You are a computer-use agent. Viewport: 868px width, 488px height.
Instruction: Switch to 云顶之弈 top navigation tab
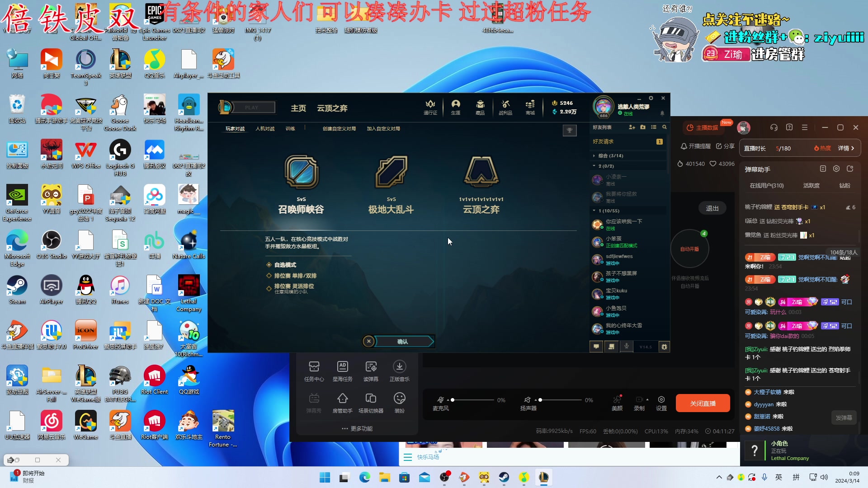(x=332, y=108)
